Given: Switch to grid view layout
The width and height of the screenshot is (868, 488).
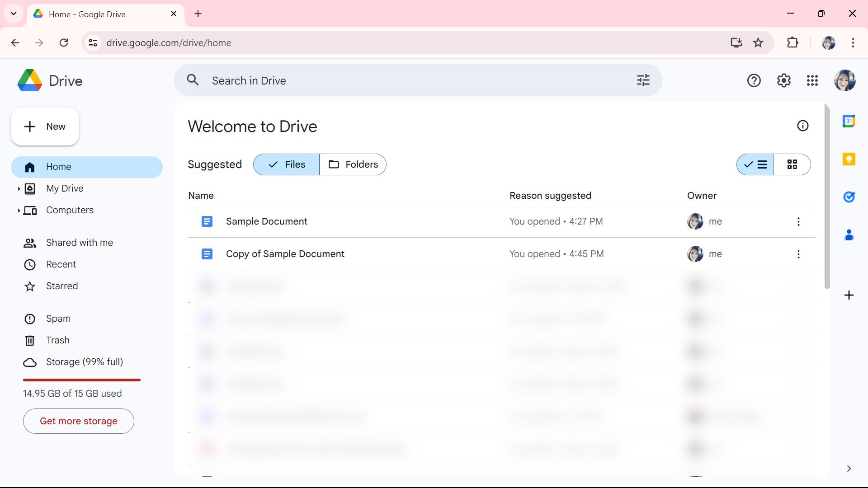Looking at the screenshot, I should click(793, 164).
